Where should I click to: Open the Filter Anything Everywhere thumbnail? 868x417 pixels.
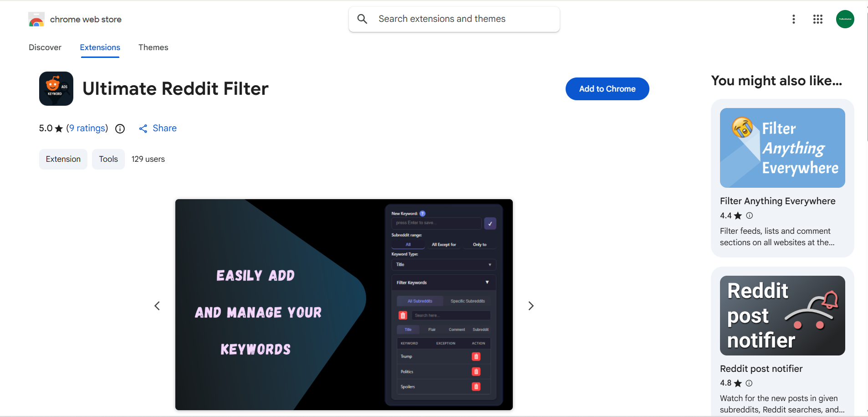click(782, 148)
